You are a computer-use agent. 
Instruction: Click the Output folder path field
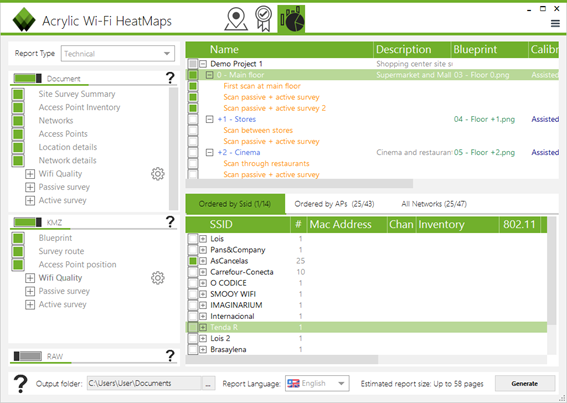coord(144,383)
